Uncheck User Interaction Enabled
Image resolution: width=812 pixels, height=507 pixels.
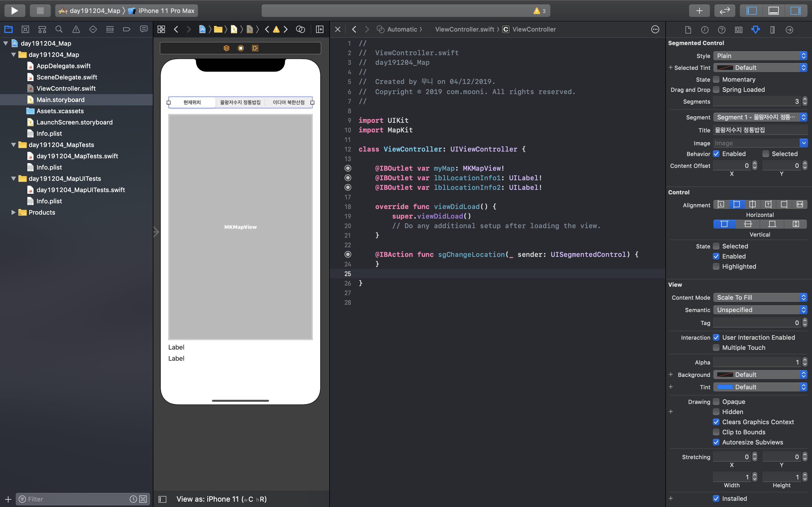tap(716, 337)
